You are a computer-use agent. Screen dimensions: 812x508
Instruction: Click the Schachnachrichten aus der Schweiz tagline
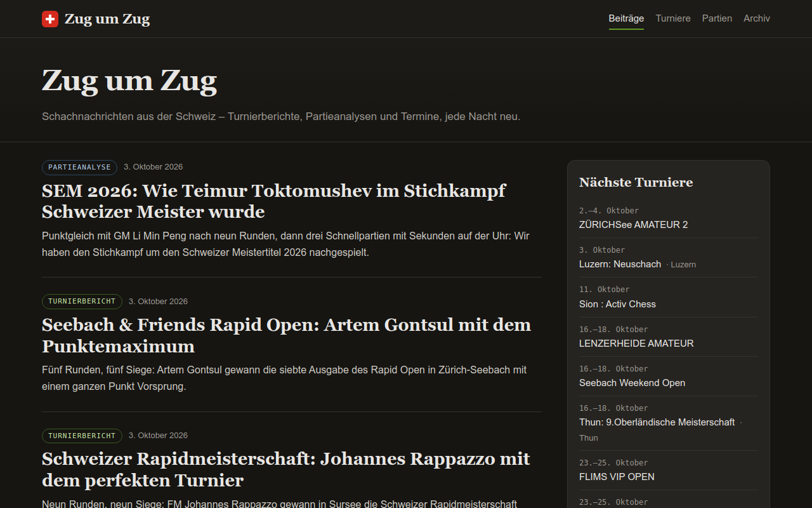(x=281, y=117)
